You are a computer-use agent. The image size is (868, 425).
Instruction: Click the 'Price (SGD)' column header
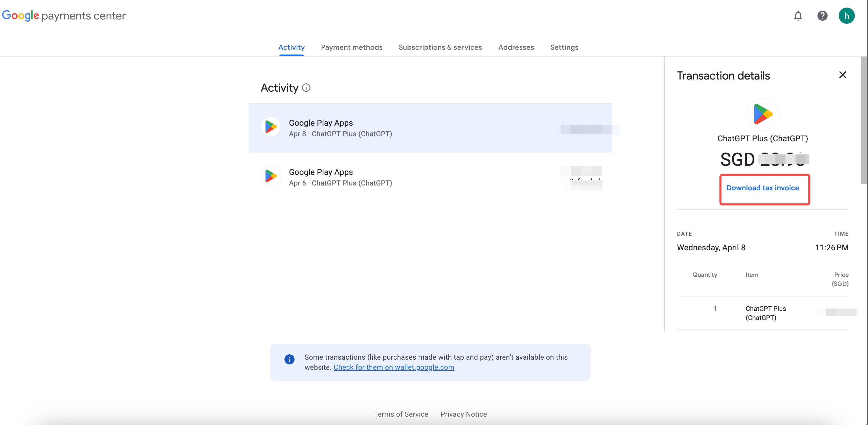pyautogui.click(x=840, y=279)
